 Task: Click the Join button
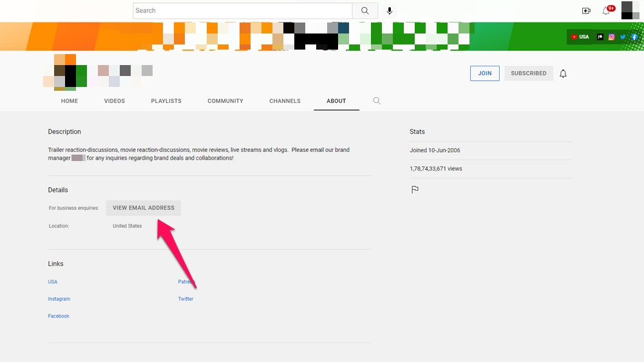[485, 73]
